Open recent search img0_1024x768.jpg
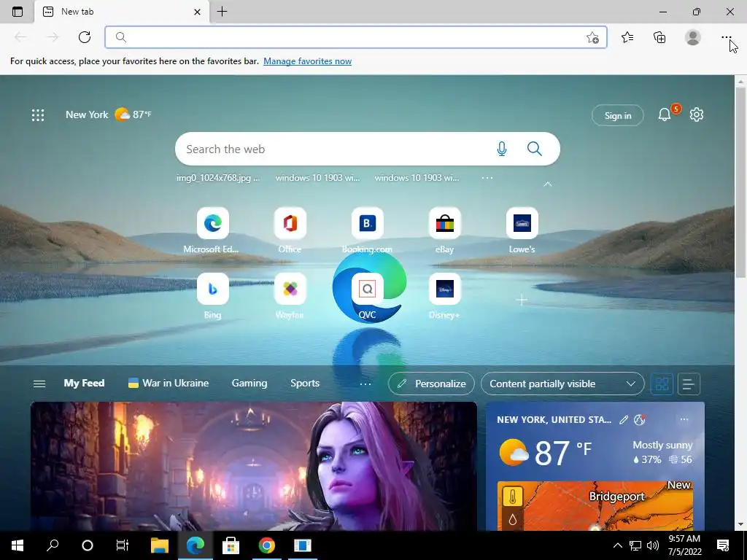 pyautogui.click(x=218, y=178)
